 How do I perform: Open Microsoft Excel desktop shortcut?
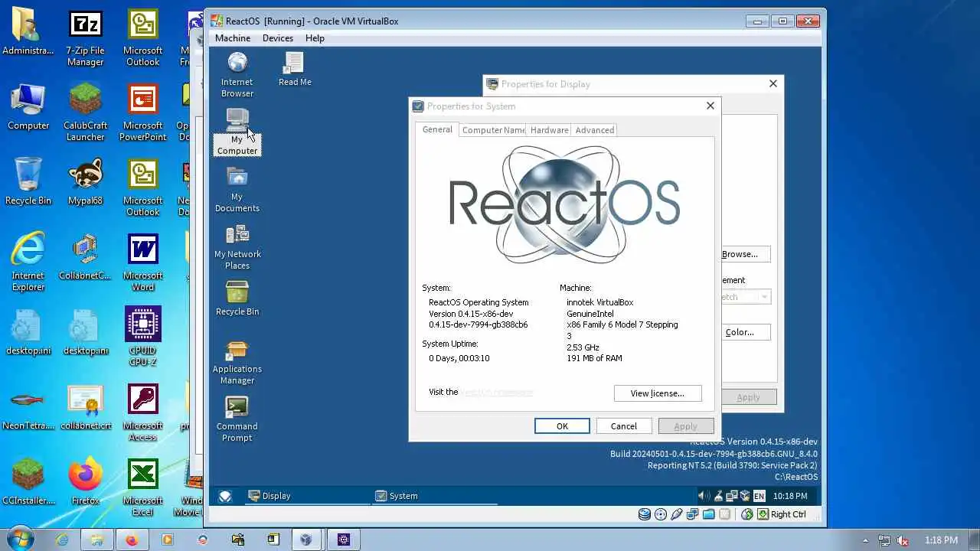coord(142,488)
